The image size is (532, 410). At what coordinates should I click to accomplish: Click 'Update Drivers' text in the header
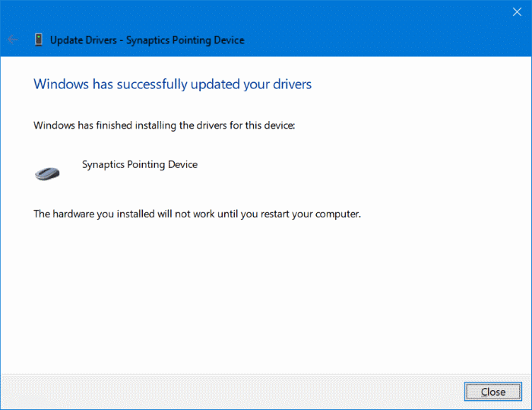coord(81,40)
